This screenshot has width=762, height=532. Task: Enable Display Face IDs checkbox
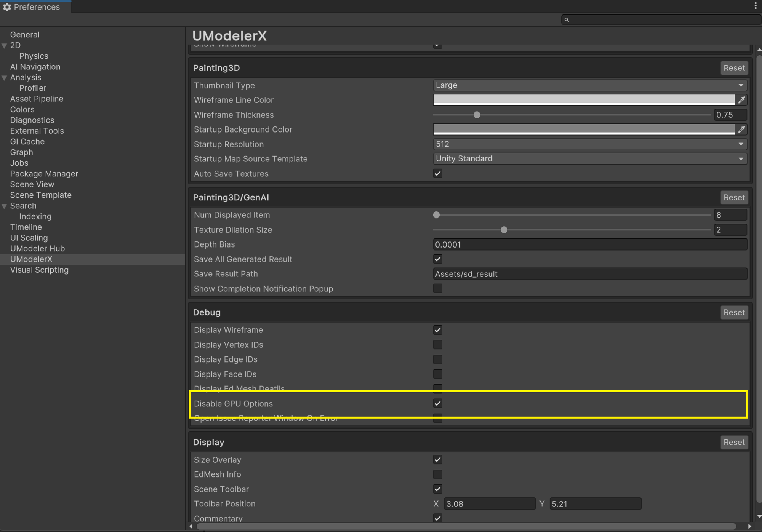pyautogui.click(x=438, y=374)
